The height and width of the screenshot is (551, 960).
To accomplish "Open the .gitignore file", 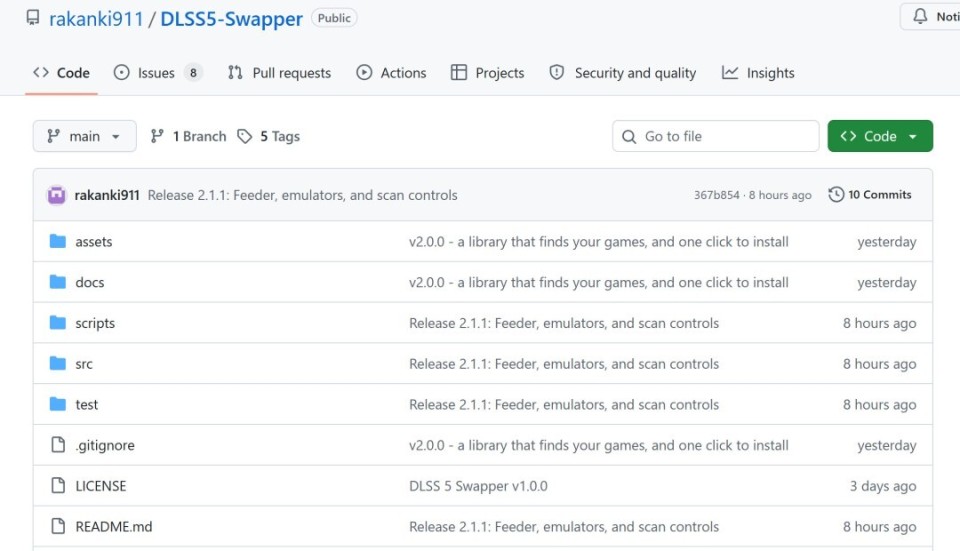I will pos(105,445).
